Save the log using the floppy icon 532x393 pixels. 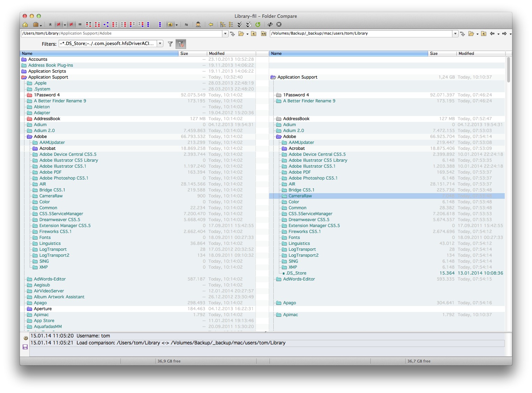tap(25, 347)
